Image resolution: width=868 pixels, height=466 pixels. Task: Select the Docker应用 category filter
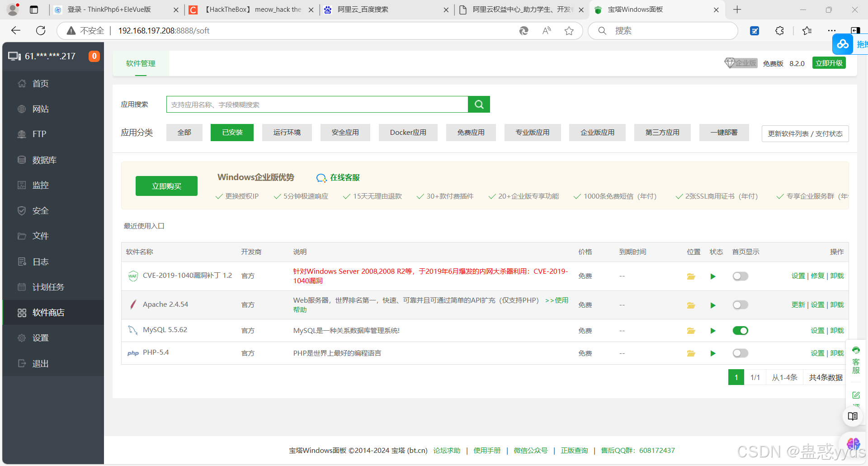408,133
